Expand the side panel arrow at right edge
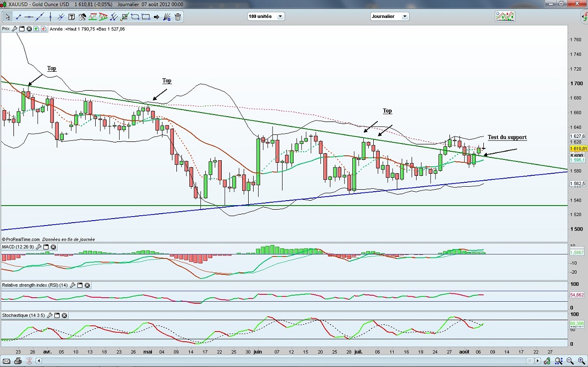Viewport: 588px width, 367px height. tap(584, 17)
